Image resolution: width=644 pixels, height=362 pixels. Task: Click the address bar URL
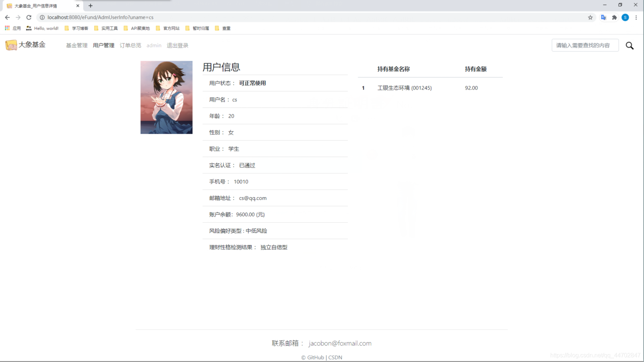pyautogui.click(x=100, y=17)
